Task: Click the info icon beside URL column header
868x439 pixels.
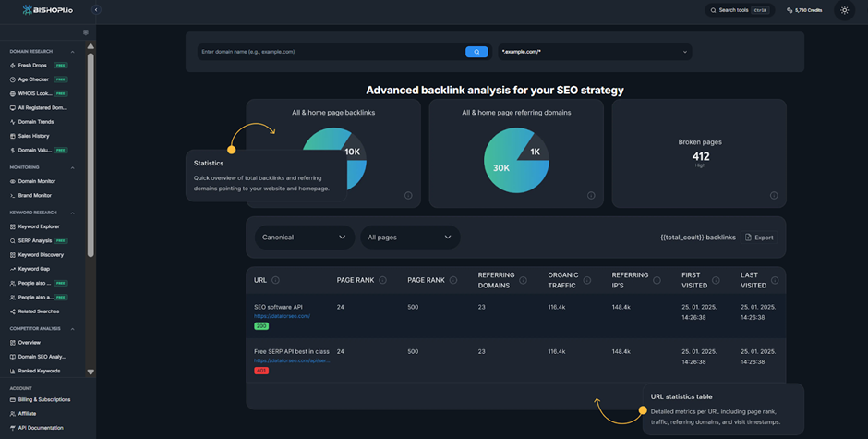Action: point(276,280)
